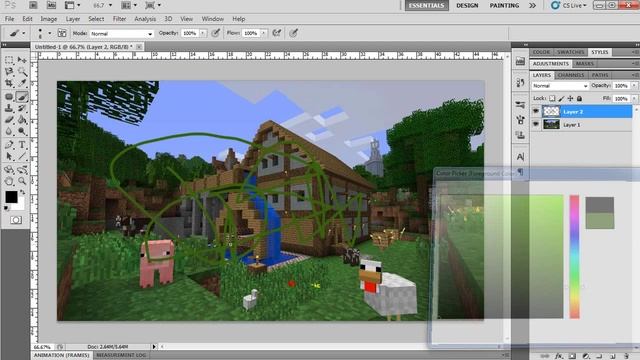Open the Measurement Log tab
Image resolution: width=640 pixels, height=360 pixels.
(121, 355)
